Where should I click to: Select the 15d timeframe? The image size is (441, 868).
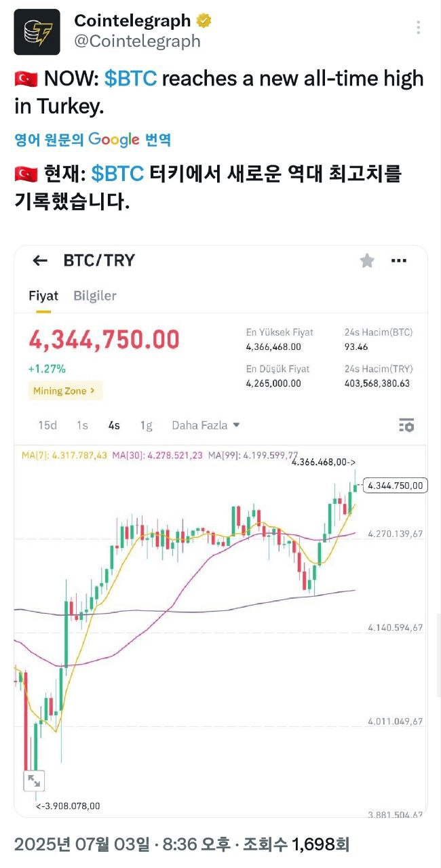(x=47, y=425)
